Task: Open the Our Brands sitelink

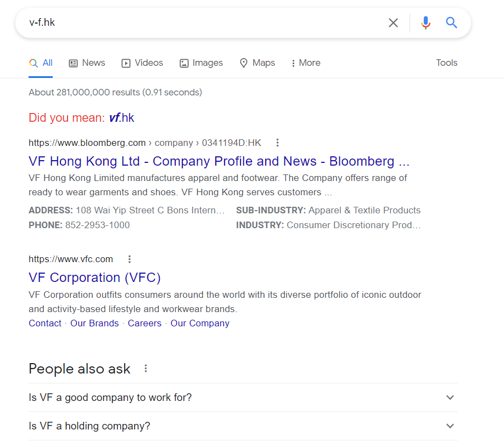Action: click(x=94, y=324)
